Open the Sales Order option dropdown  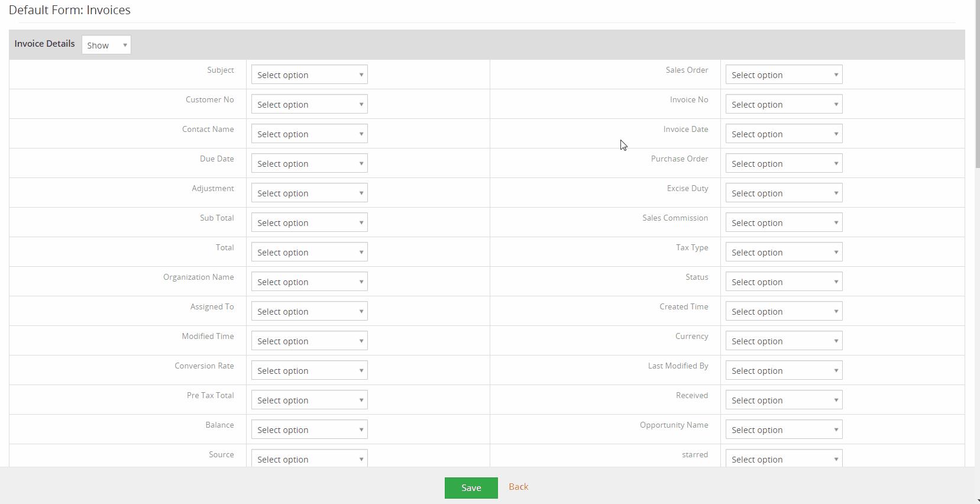pos(784,75)
